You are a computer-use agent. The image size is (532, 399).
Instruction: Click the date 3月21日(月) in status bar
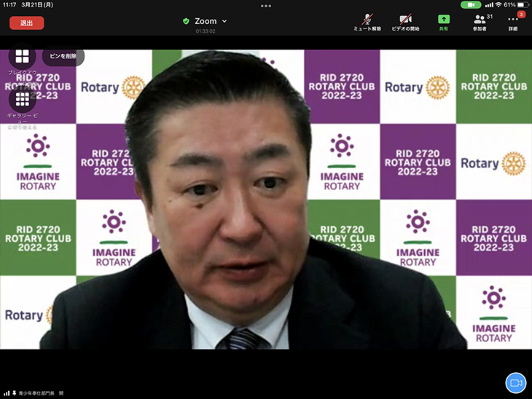[37, 5]
